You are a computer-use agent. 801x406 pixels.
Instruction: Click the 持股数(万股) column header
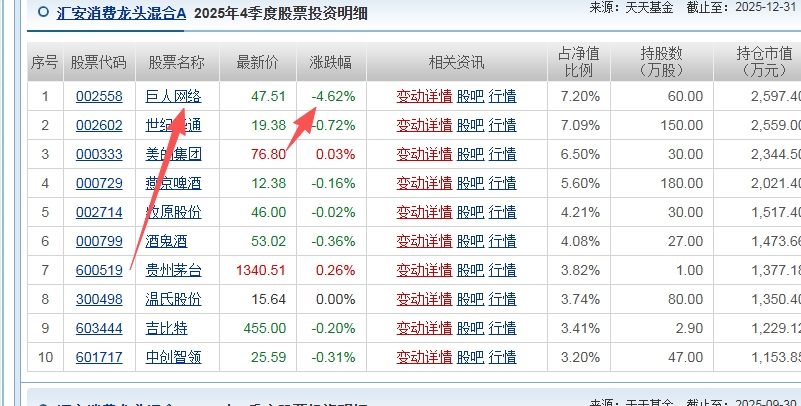coord(662,62)
